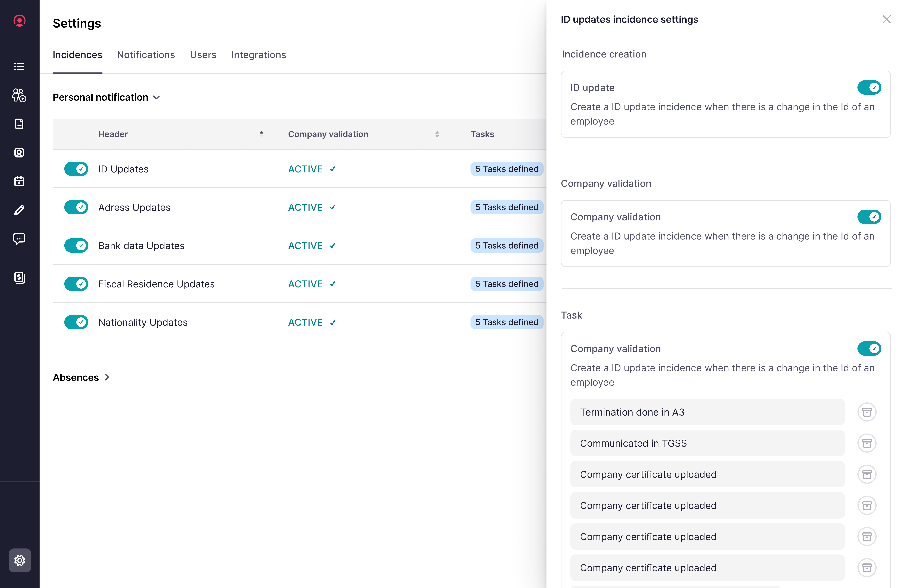Disable the ID update incidence creation toggle
This screenshot has width=906, height=588.
coord(869,87)
